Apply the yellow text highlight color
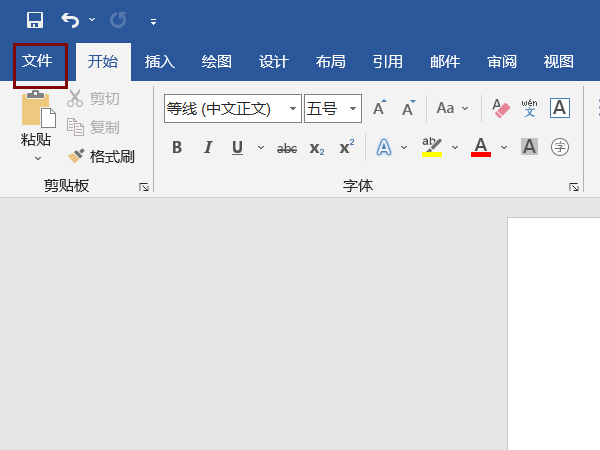This screenshot has width=600, height=450. tap(432, 147)
